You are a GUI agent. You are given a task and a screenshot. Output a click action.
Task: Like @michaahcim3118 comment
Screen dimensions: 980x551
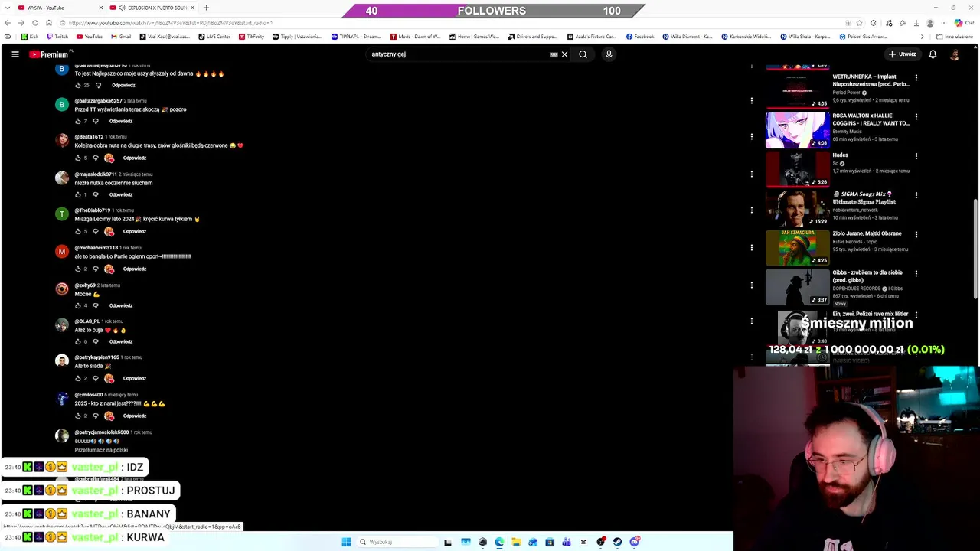pyautogui.click(x=77, y=269)
